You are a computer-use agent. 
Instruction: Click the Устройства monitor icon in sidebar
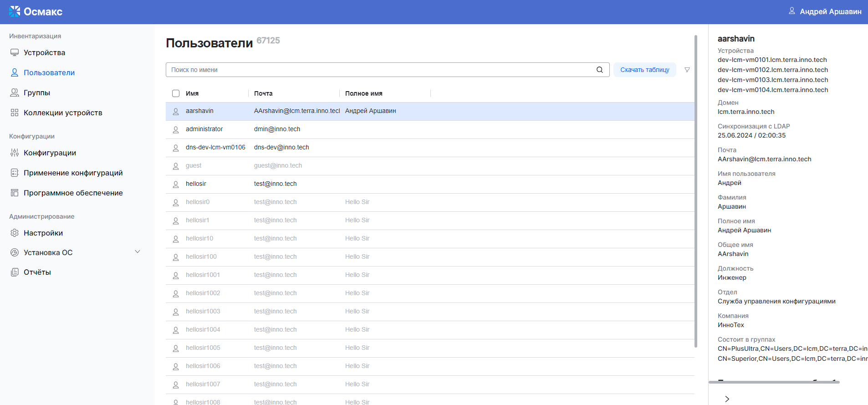tap(15, 53)
